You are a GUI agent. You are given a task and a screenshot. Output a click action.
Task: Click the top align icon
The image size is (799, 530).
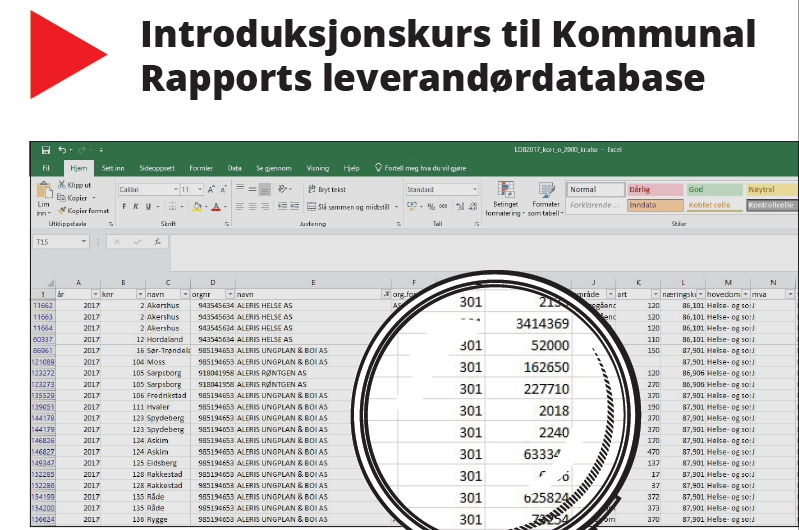point(239,189)
